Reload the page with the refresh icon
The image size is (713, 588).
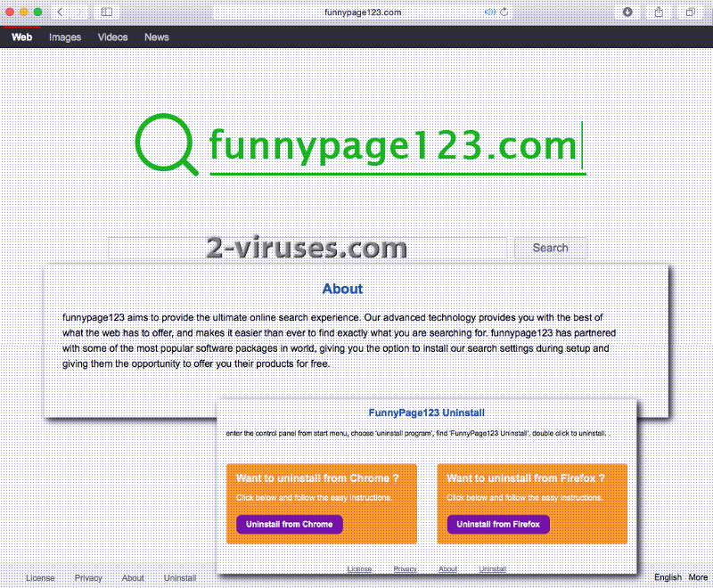point(504,12)
